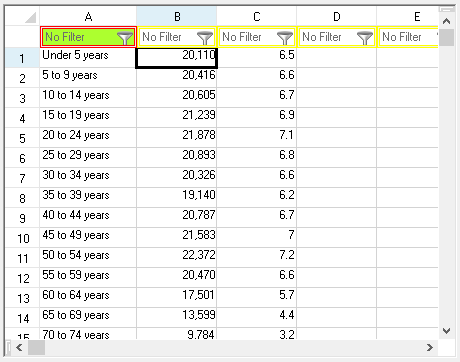Click the 'Under 5 years' cell
The width and height of the screenshot is (460, 362).
pyautogui.click(x=88, y=58)
